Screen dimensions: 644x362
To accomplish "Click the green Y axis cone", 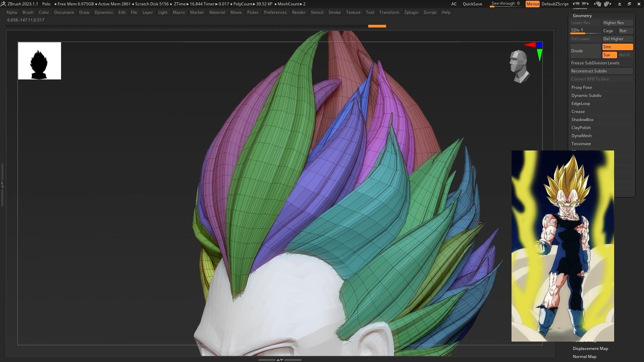I will click(x=539, y=55).
